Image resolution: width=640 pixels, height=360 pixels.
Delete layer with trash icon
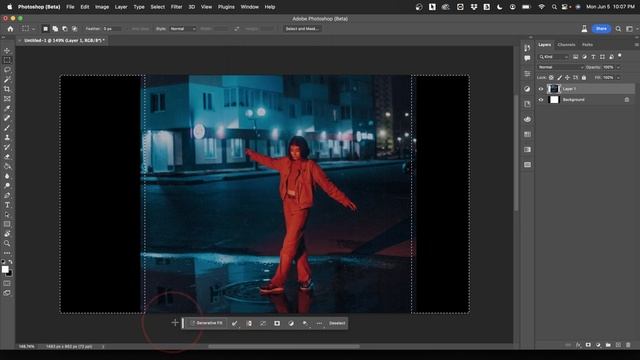[x=628, y=345]
